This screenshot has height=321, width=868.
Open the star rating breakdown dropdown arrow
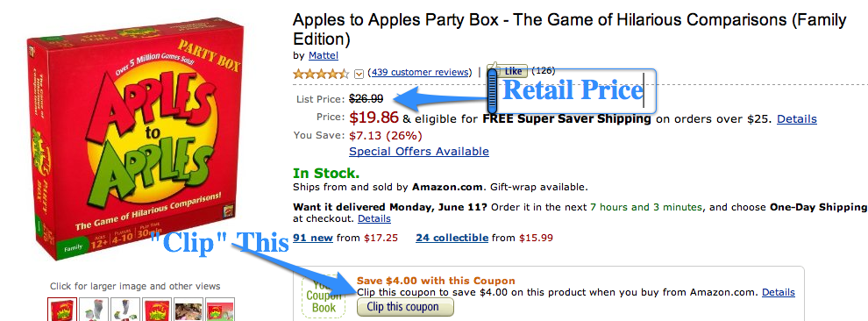(x=359, y=73)
